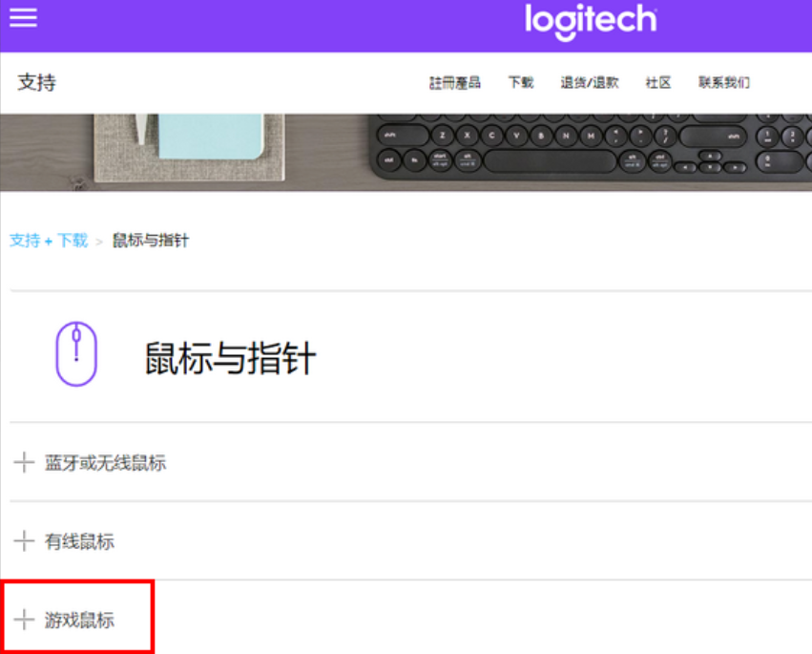Click the 支持 section title
The width and height of the screenshot is (812, 654).
[36, 82]
